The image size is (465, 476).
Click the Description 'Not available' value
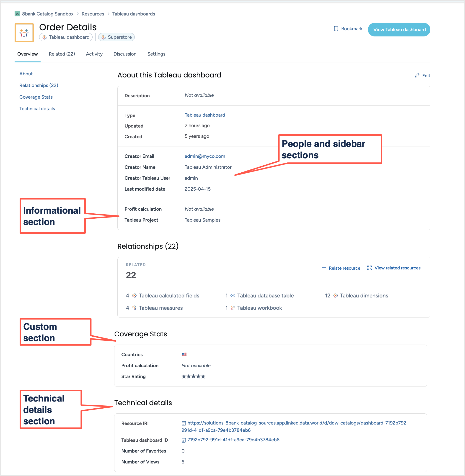pos(199,95)
